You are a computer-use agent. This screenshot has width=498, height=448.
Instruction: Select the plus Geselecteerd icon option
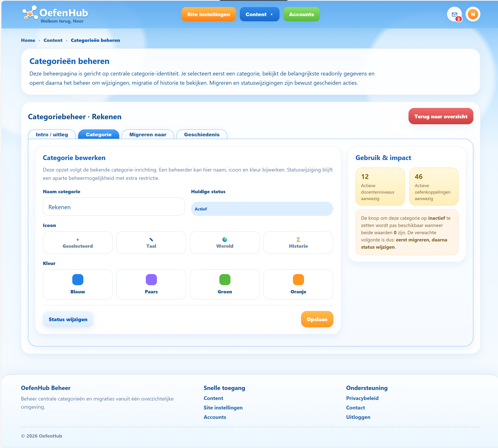[x=78, y=243]
